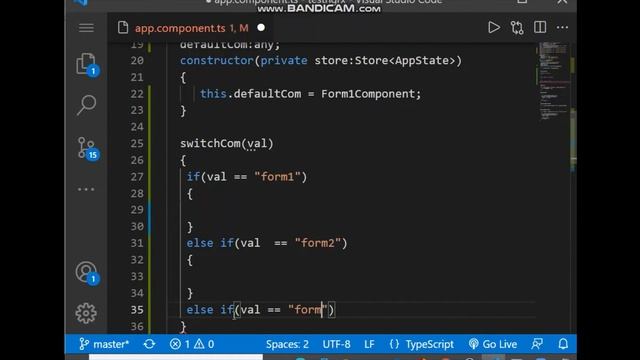The width and height of the screenshot is (640, 360).
Task: Click "form2" string on line 31
Action: pos(318,243)
